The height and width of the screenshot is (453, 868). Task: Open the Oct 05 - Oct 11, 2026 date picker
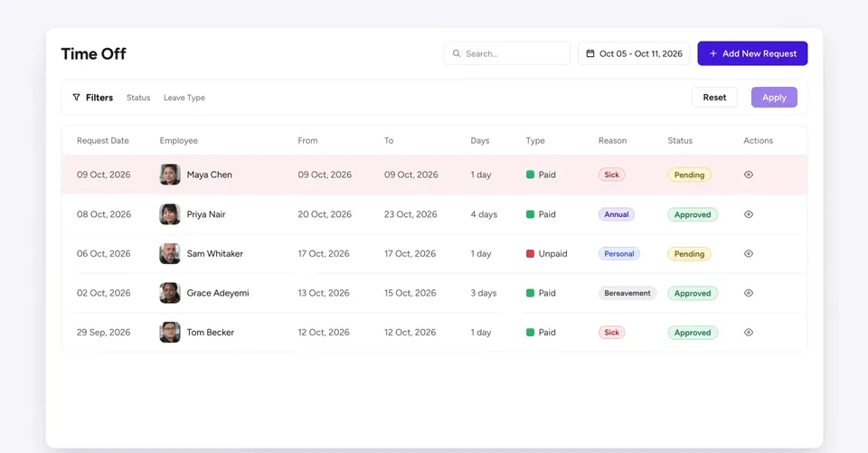[x=634, y=53]
